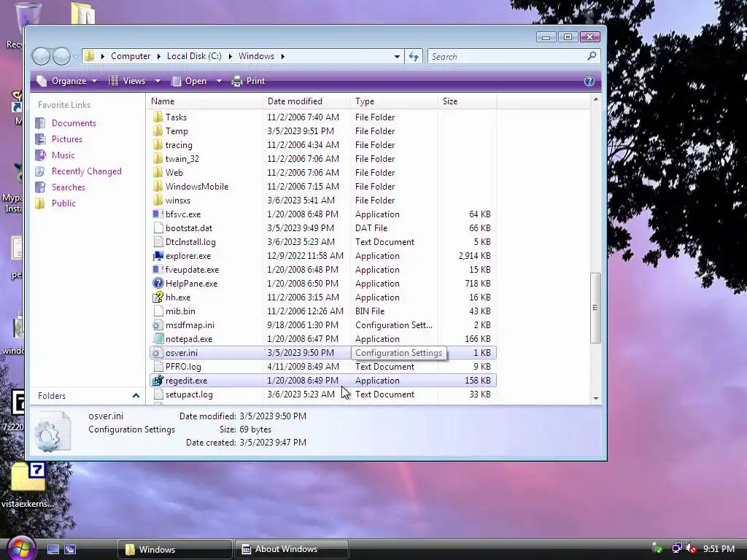This screenshot has height=560, width=747.
Task: Open Music favorite link
Action: pos(63,155)
